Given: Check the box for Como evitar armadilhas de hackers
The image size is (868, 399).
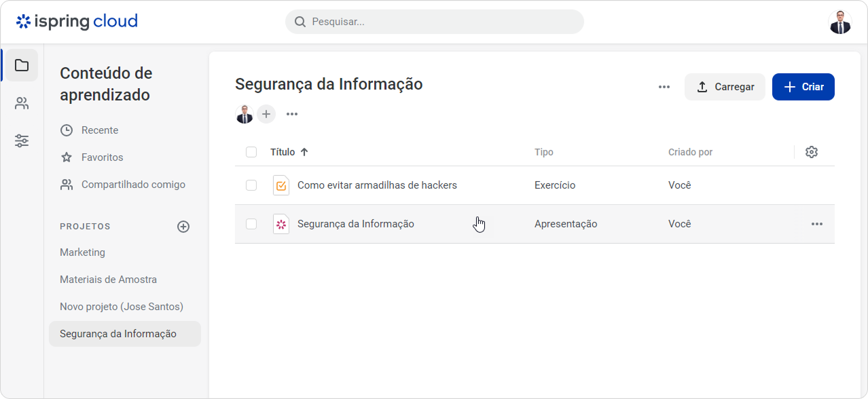Looking at the screenshot, I should (x=251, y=185).
